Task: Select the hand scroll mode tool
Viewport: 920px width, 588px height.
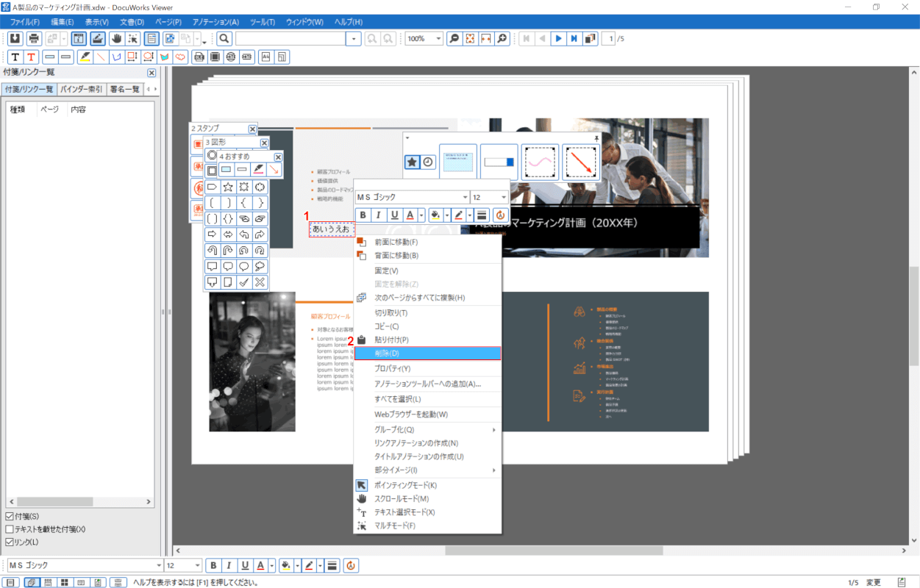Action: coord(115,38)
